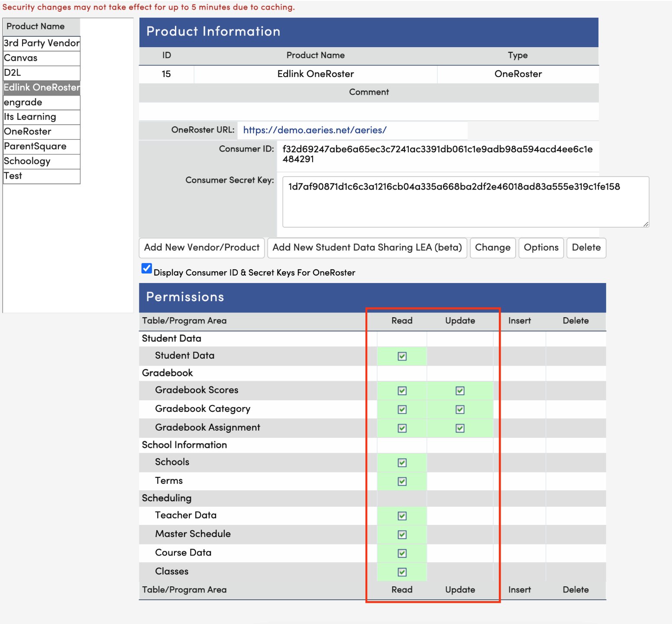Screen dimensions: 672x624
Task: Toggle Update checkbox for Gradebook Category
Action: coord(460,409)
